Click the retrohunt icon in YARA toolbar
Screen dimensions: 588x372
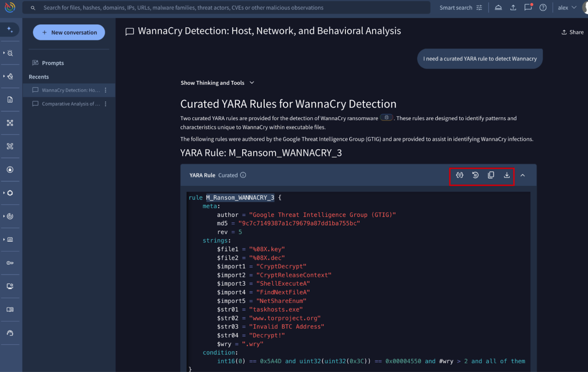pyautogui.click(x=475, y=175)
